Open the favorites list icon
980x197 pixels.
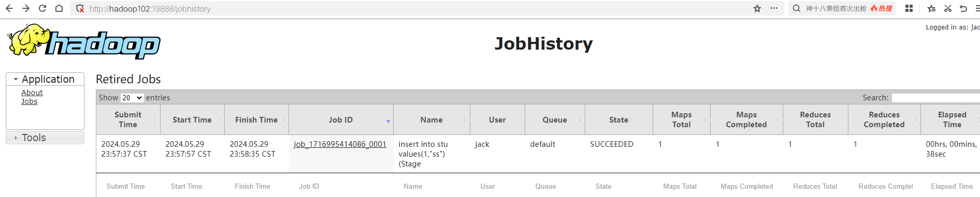[x=931, y=8]
